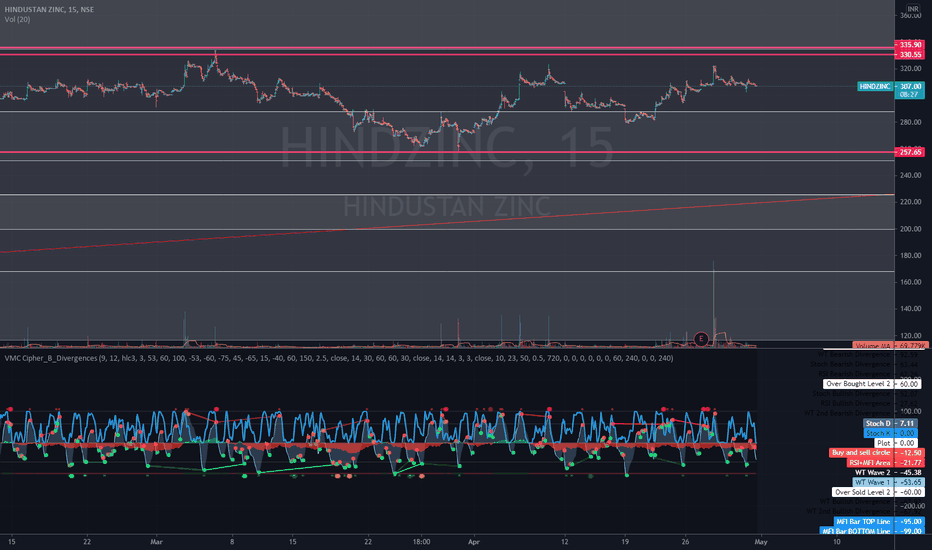The width and height of the screenshot is (932, 550).
Task: Click the 'May' date on the time axis
Action: 761,542
